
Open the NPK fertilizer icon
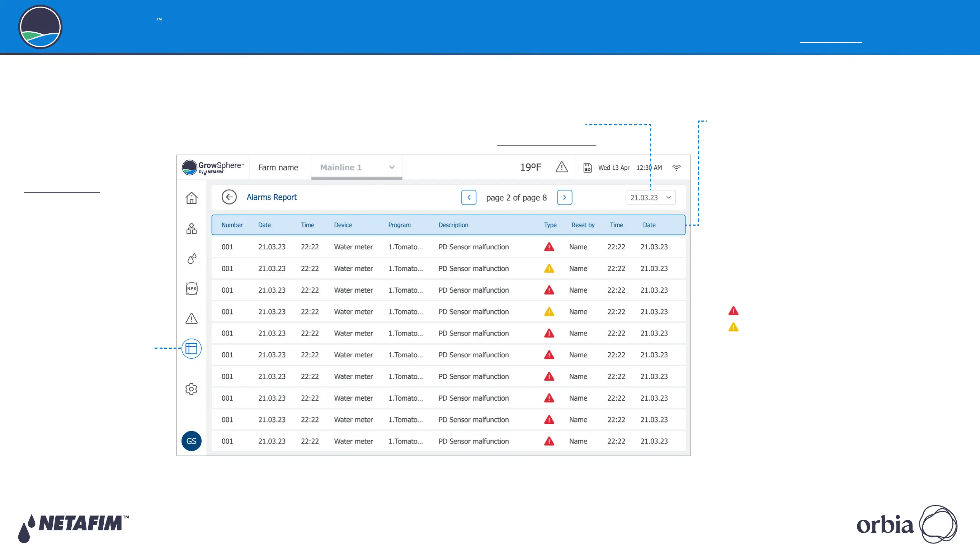click(192, 288)
